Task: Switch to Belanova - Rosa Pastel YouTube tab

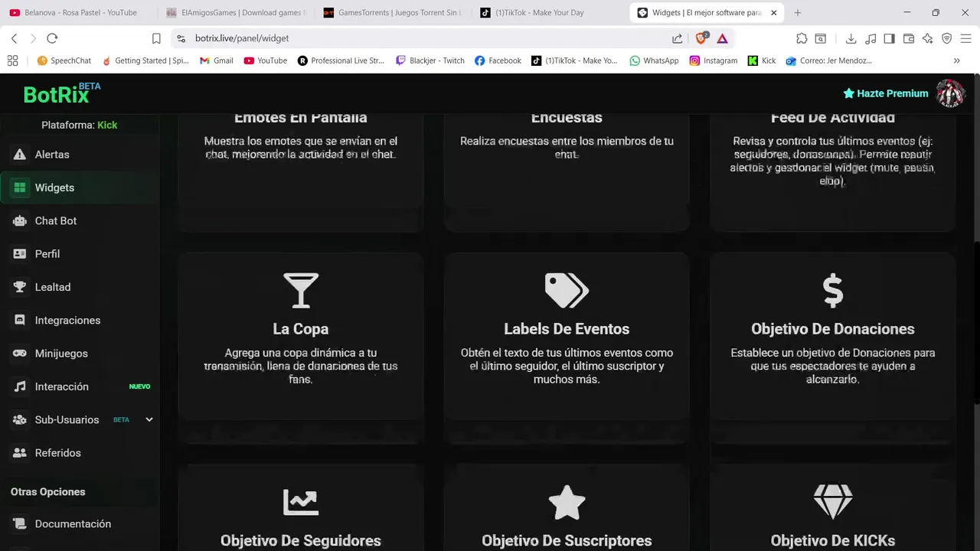Action: pos(80,12)
